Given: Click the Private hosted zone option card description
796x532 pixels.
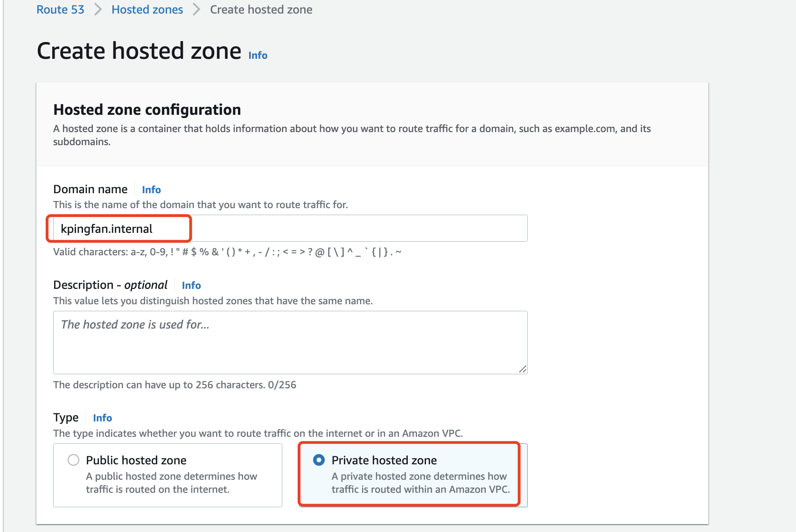Looking at the screenshot, I should pos(420,483).
